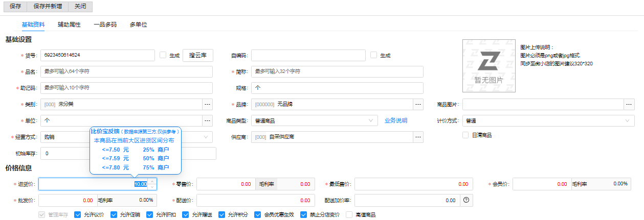Open the 多单位 tab

[138, 25]
